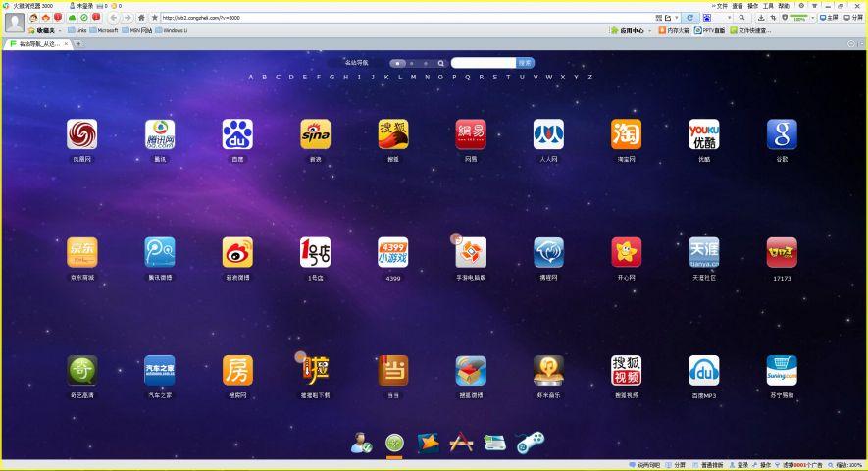This screenshot has height=471, width=868.
Task: Open the File menu
Action: pos(721,6)
